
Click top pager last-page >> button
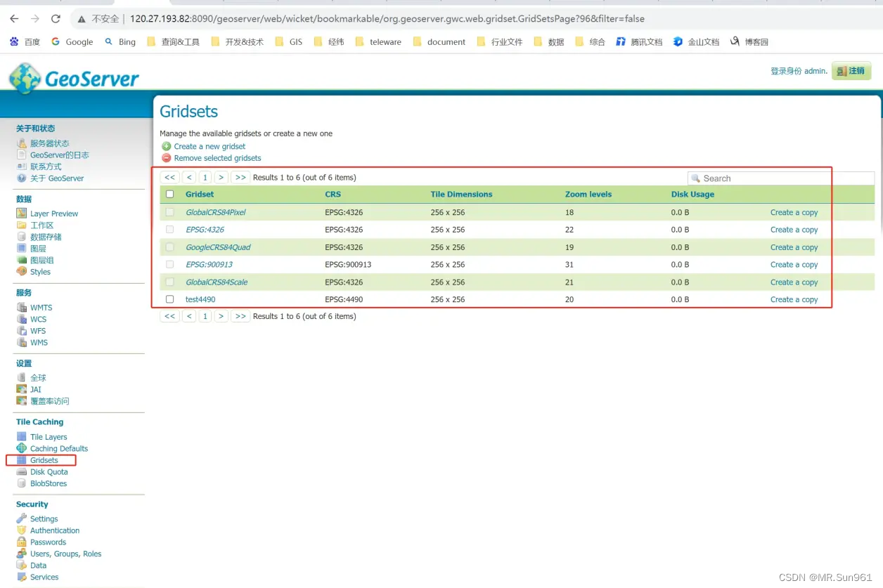[240, 177]
